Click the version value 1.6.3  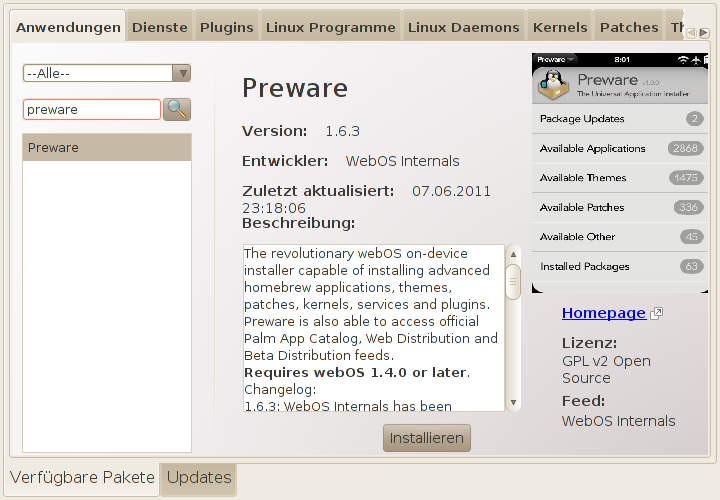click(343, 131)
